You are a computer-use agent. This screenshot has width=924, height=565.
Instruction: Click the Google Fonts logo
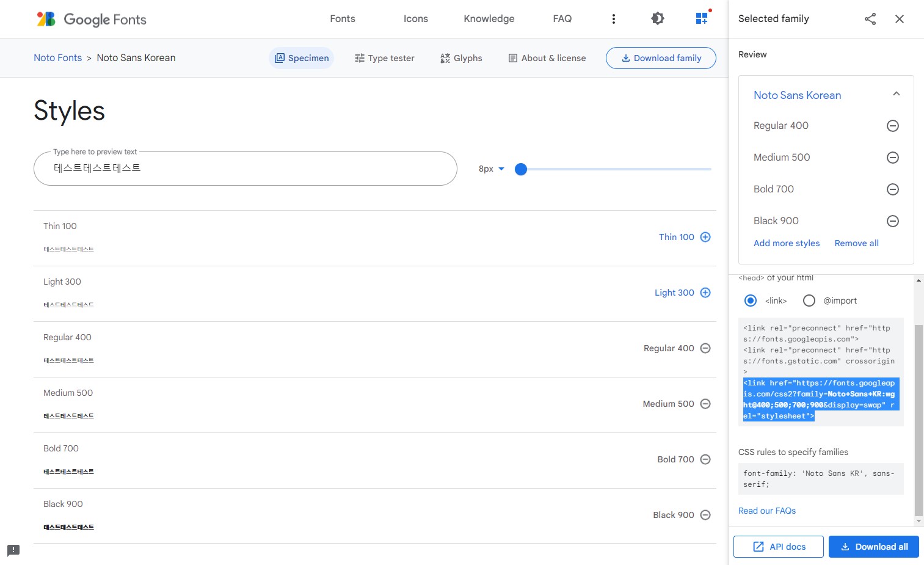92,19
